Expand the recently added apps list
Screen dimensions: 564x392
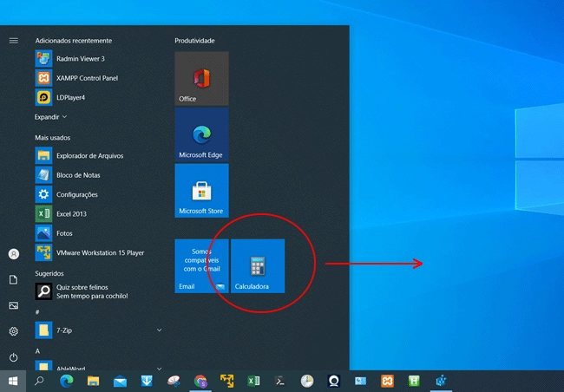click(x=50, y=116)
